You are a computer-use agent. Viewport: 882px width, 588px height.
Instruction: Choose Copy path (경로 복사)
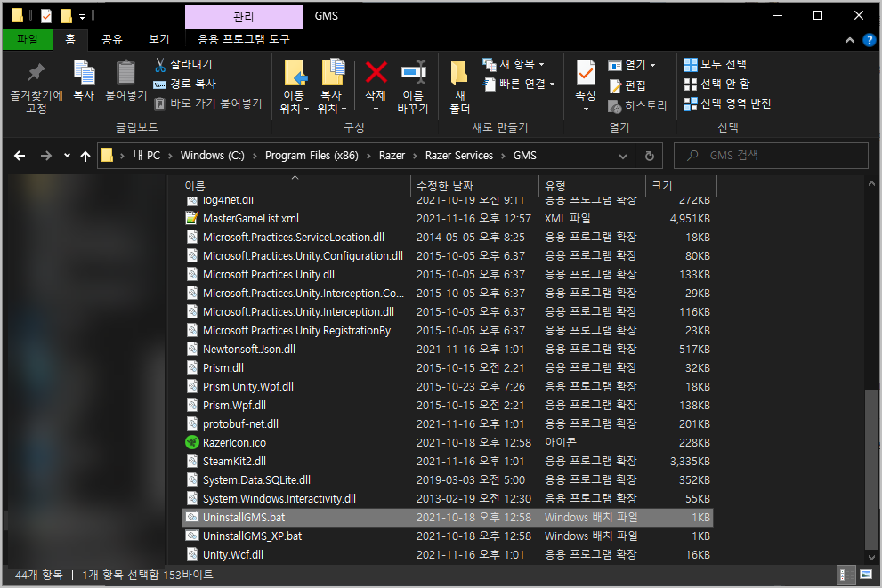click(184, 84)
